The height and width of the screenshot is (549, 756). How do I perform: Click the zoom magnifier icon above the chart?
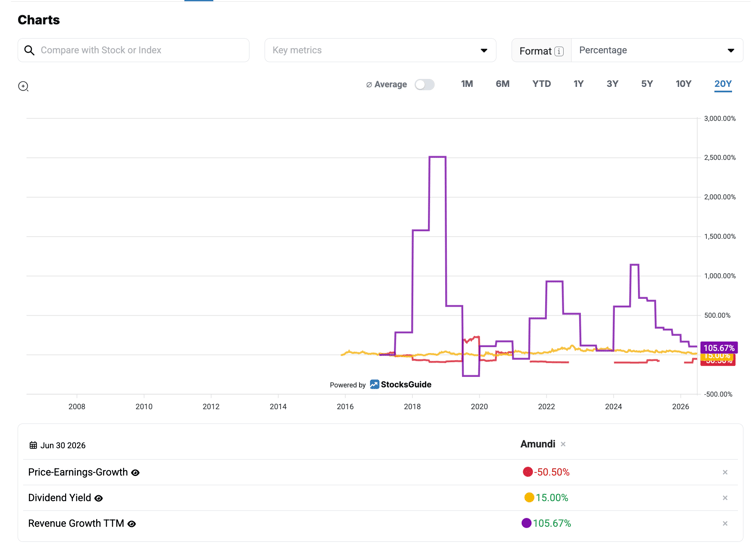(23, 86)
